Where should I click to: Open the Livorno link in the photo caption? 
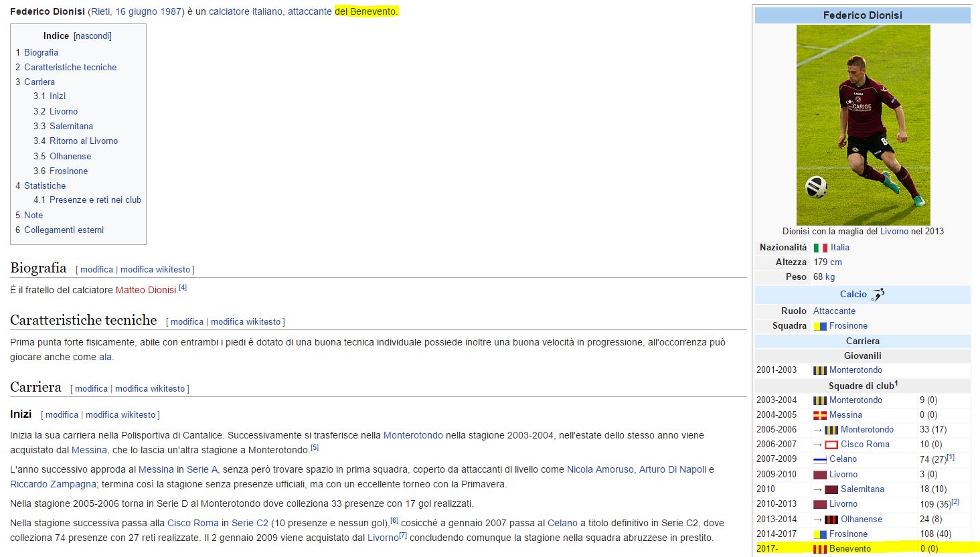[894, 232]
